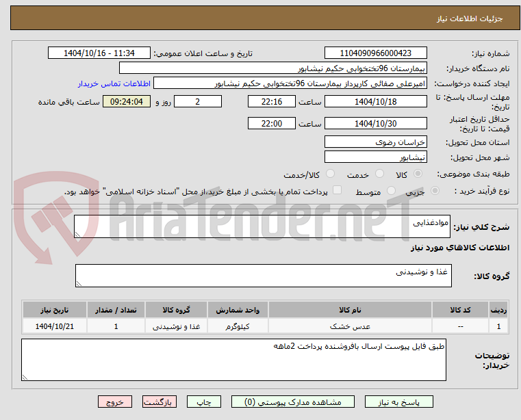521x420 pixels.
Task: Click the کد کالا column header
Action: [x=460, y=310]
